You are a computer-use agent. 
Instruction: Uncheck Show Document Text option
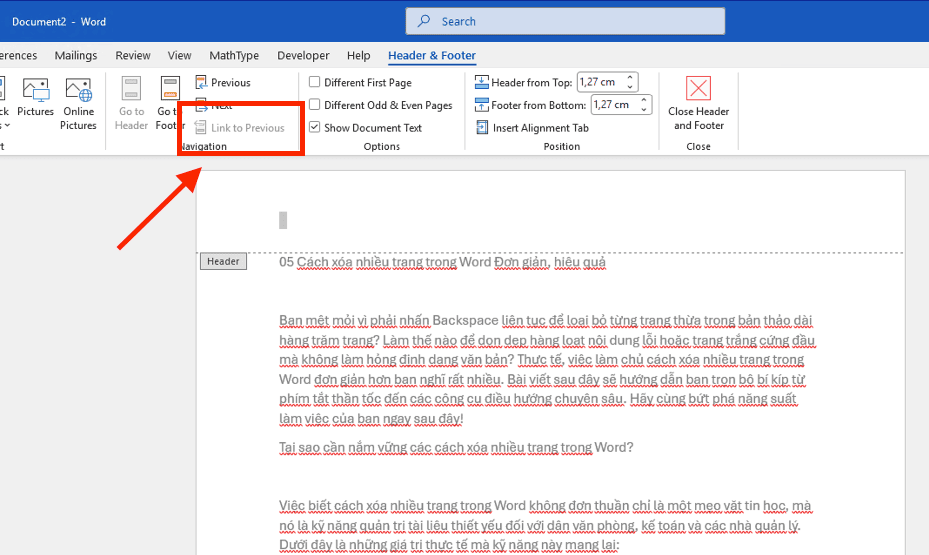click(315, 127)
